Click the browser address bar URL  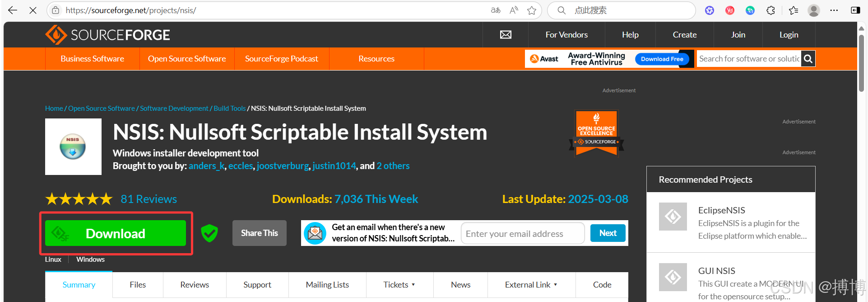(131, 10)
